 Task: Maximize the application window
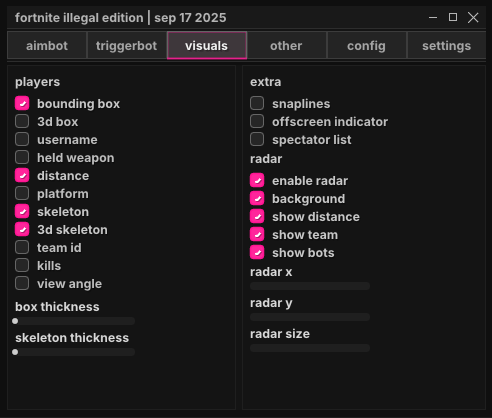pyautogui.click(x=453, y=17)
